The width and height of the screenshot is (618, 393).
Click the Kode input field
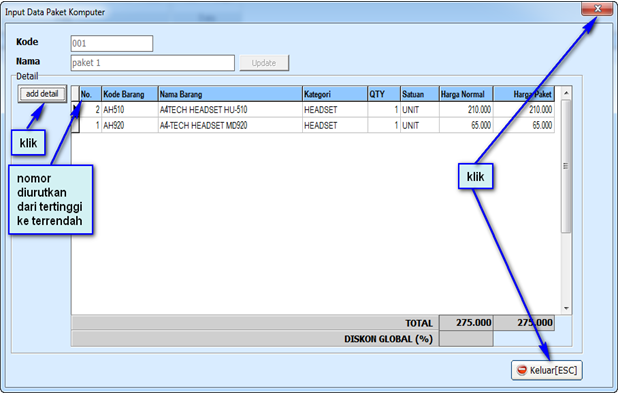[x=112, y=43]
